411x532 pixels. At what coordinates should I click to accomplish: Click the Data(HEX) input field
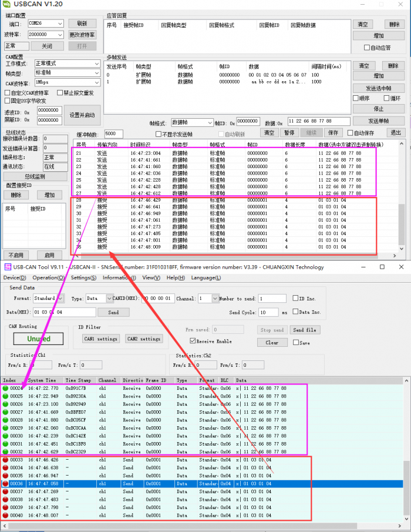pos(63,312)
